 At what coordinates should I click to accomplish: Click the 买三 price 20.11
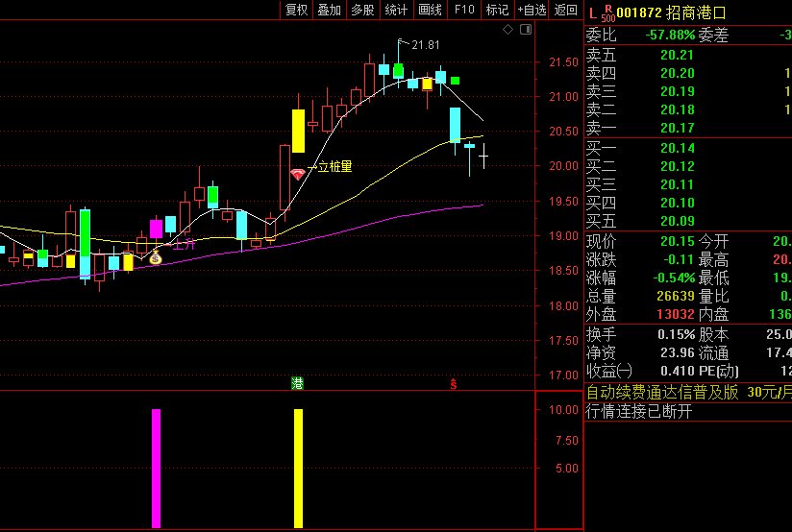tap(678, 184)
